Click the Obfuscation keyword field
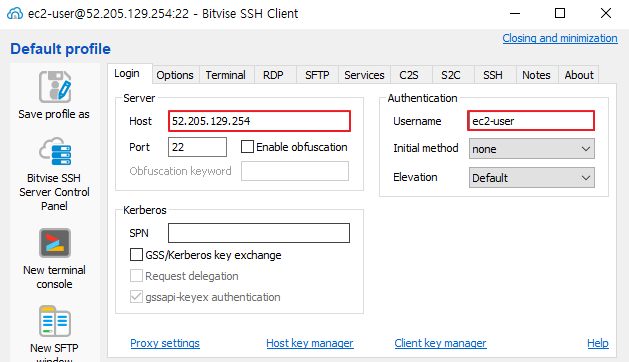 [x=295, y=171]
